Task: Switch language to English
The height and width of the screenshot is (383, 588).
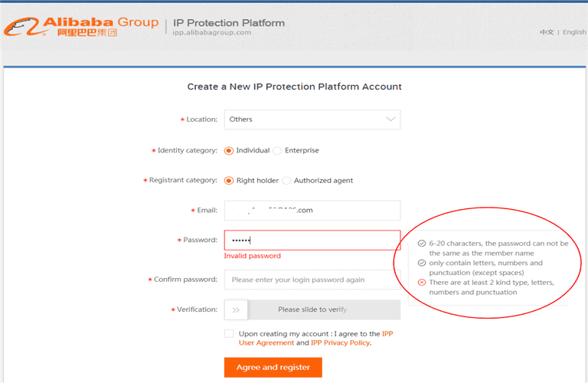Action: click(573, 32)
